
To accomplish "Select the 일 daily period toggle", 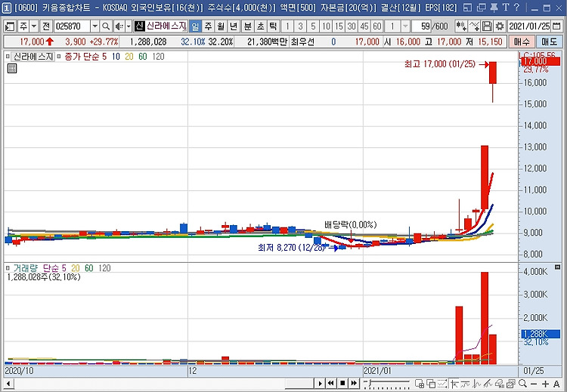I will coord(195,26).
